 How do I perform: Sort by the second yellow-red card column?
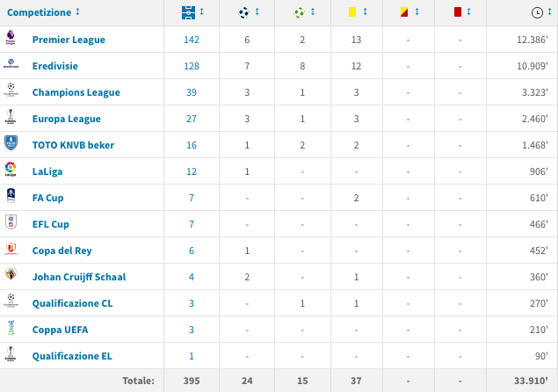[409, 12]
